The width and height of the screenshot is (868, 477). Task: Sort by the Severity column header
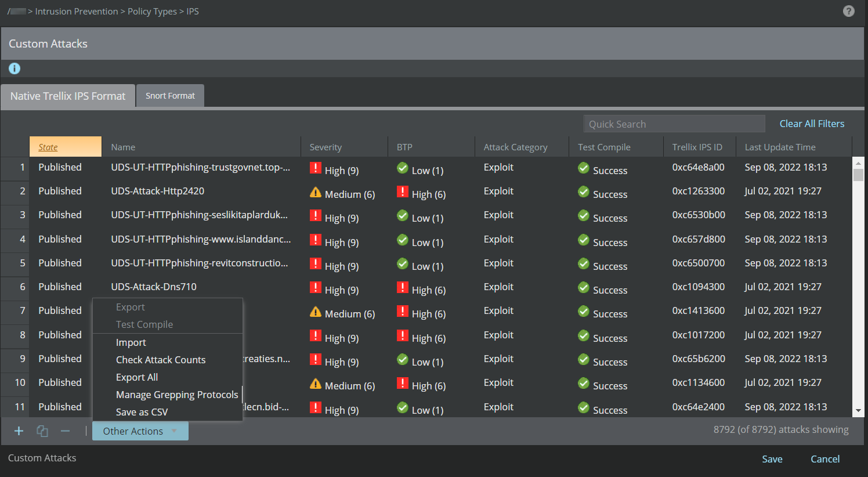(x=344, y=147)
